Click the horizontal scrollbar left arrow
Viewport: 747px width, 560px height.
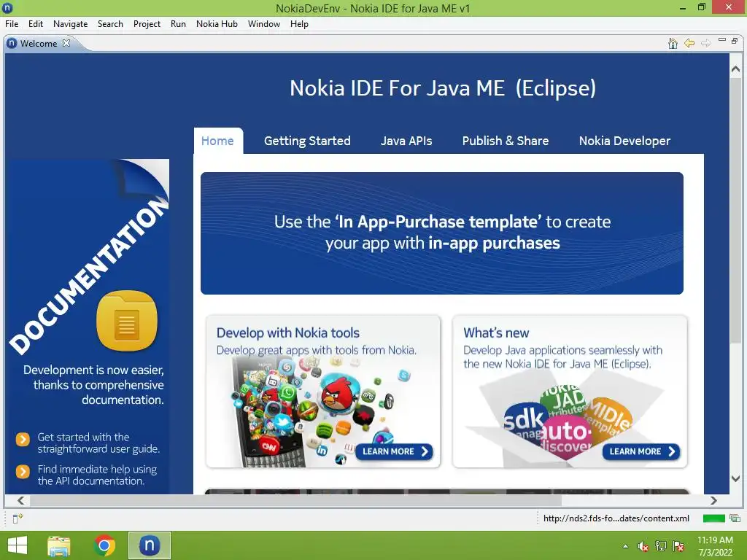pyautogui.click(x=20, y=500)
